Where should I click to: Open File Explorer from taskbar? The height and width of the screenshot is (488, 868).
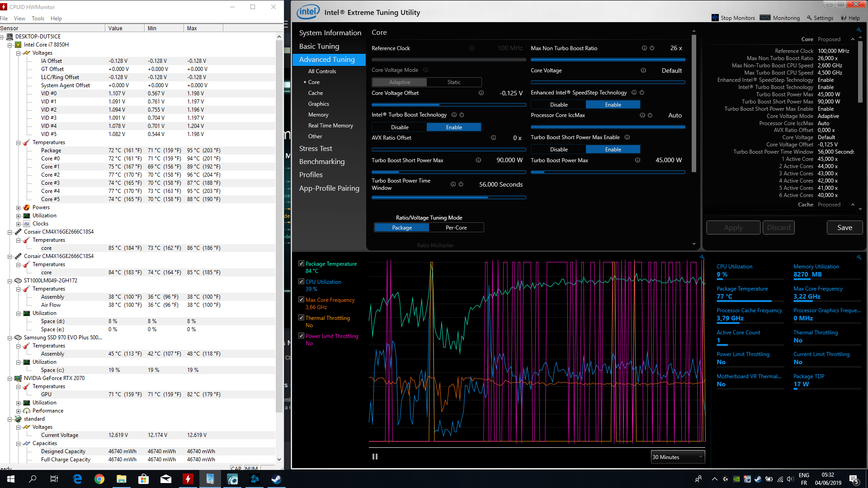(122, 479)
